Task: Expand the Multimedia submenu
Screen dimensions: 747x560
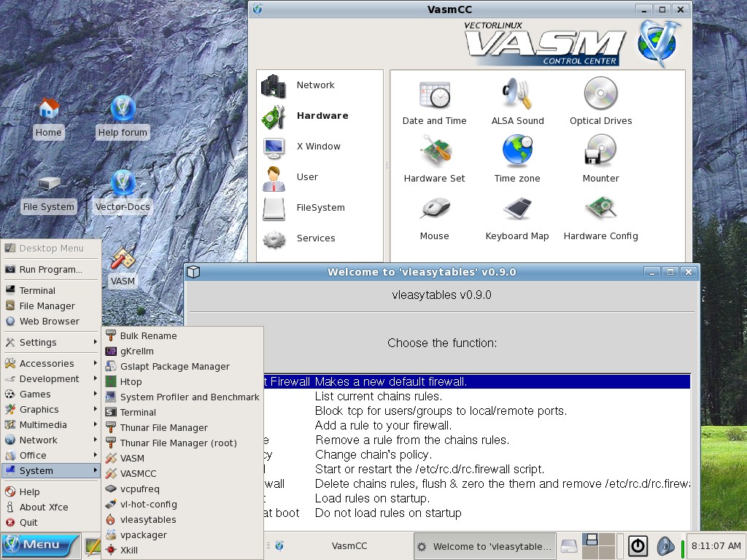Action: point(51,424)
